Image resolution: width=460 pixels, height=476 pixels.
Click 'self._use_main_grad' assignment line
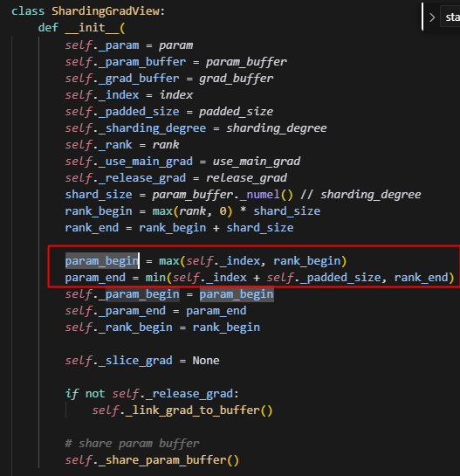click(x=182, y=162)
